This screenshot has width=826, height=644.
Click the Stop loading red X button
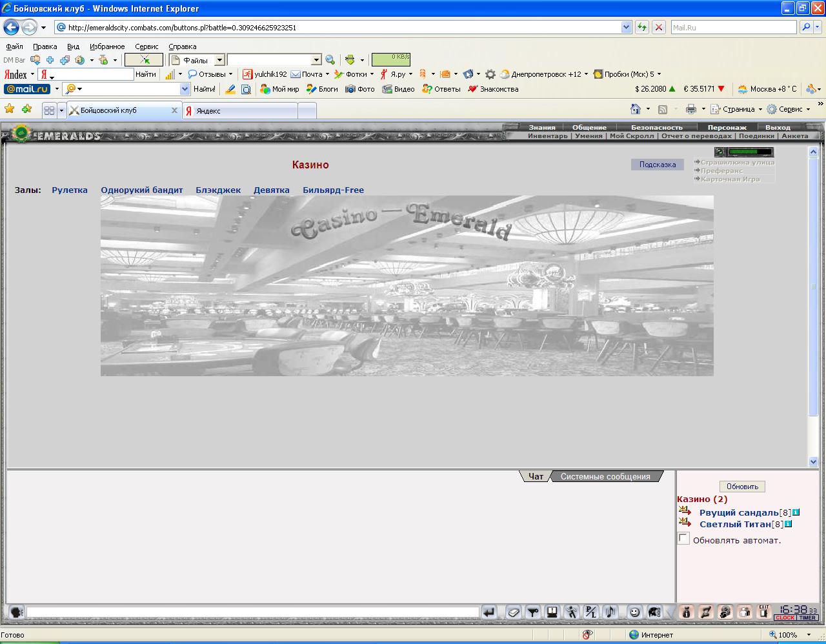coord(659,27)
